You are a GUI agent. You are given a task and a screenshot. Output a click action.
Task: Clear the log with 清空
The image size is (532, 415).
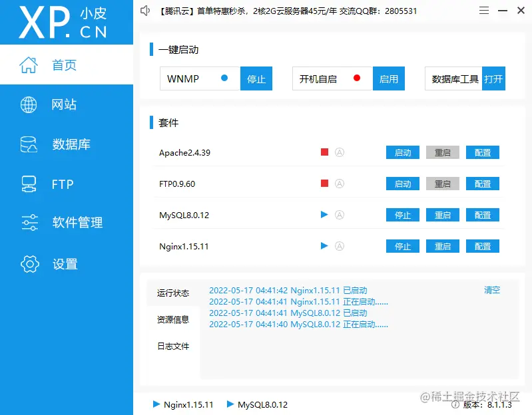pos(492,290)
